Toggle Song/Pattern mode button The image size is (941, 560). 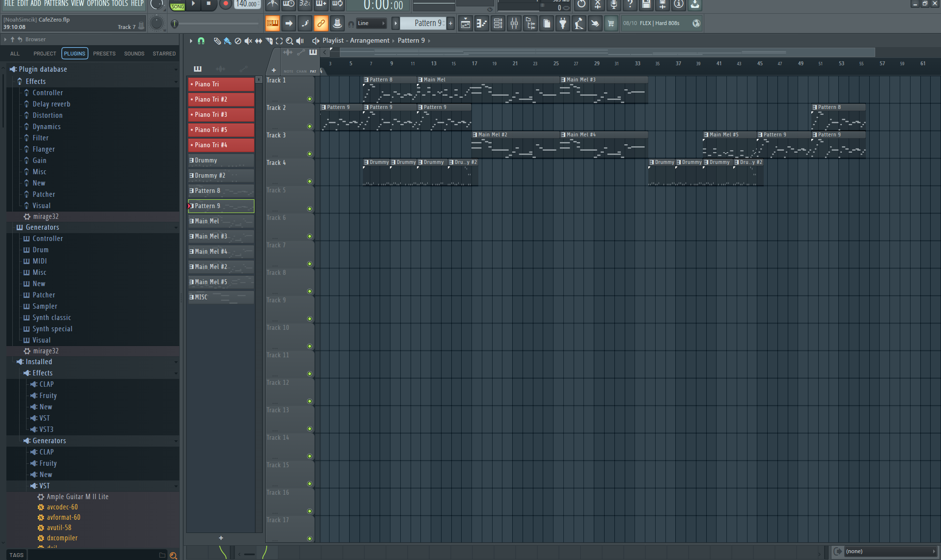[177, 6]
